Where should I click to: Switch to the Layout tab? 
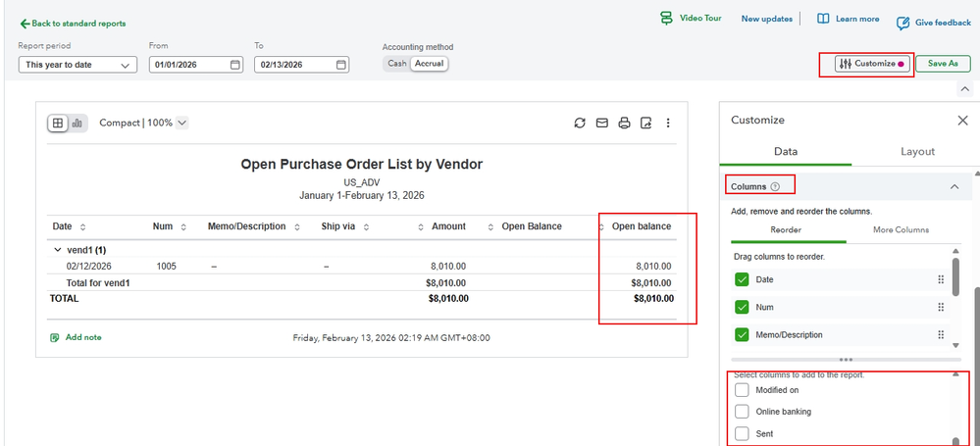point(917,151)
